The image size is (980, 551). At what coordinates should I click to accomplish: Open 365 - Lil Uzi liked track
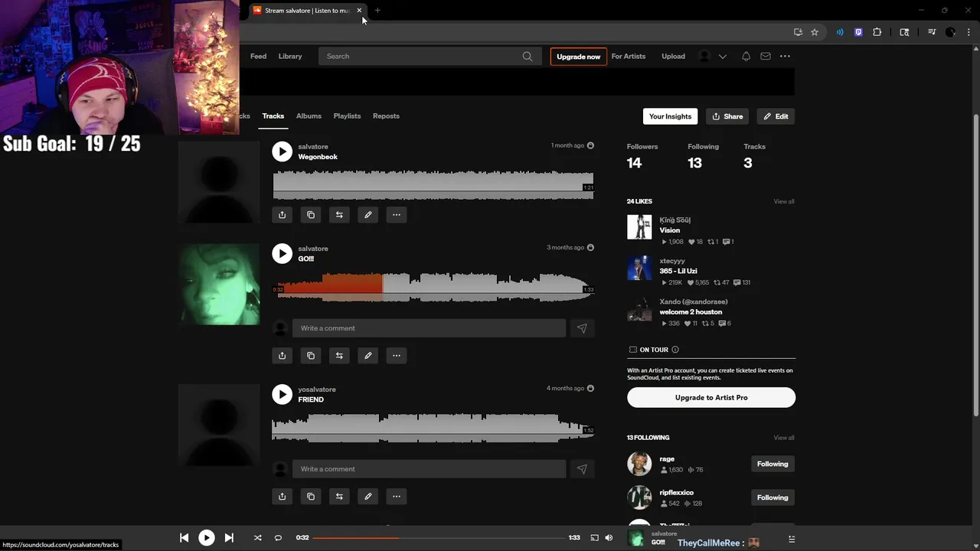click(678, 271)
